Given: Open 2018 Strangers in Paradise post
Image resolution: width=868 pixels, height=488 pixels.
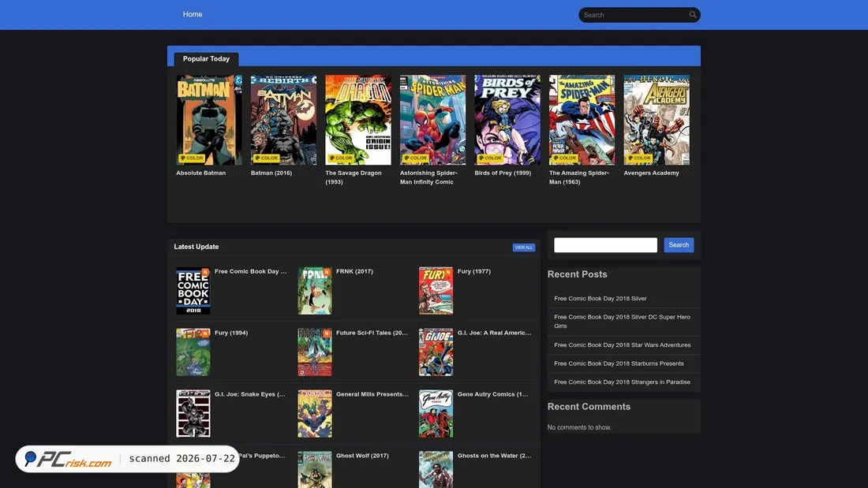Looking at the screenshot, I should (623, 382).
